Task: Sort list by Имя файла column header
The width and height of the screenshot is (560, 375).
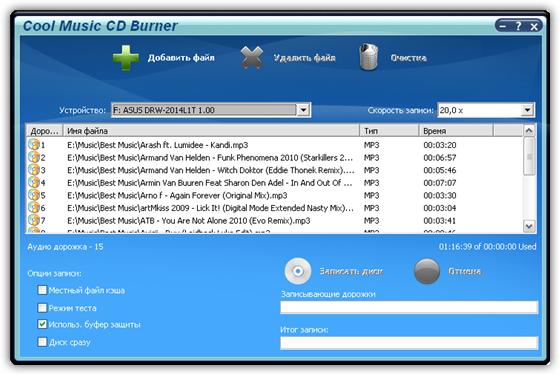Action: (211, 131)
